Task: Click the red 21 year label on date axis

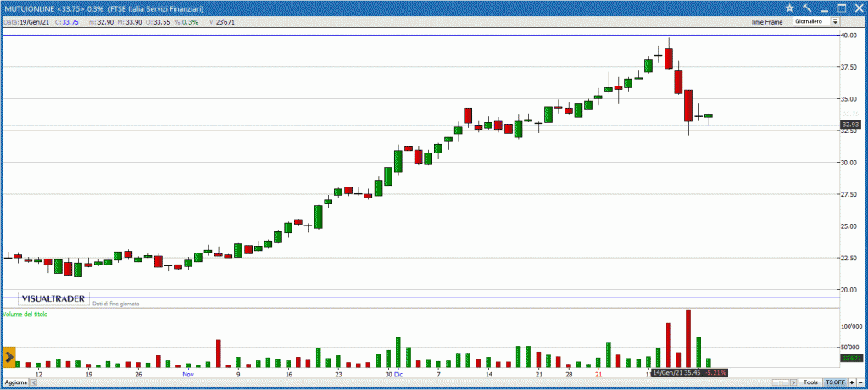Action: pos(598,375)
